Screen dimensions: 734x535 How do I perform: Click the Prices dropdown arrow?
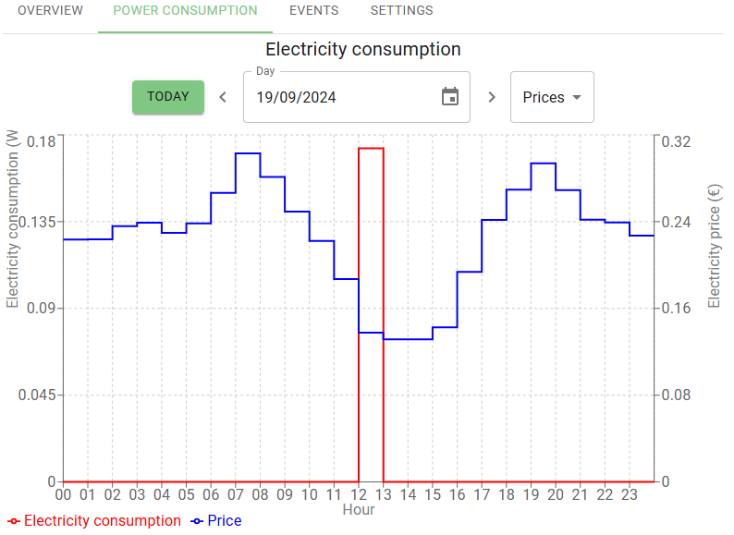click(x=576, y=98)
